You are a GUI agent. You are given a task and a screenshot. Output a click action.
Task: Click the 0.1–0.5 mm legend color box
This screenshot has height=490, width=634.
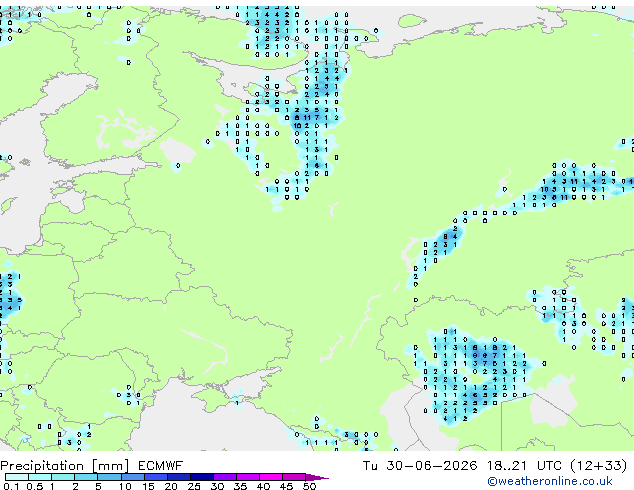(17, 477)
